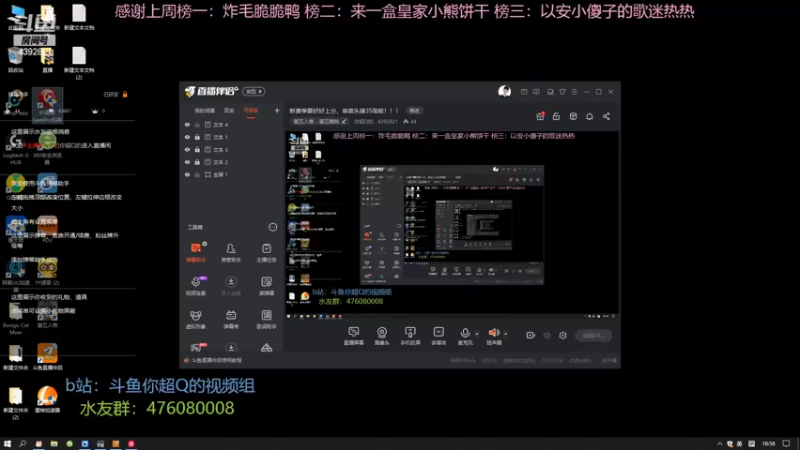Select the 全屏 1 layer row
Viewport: 800px width, 450px height.
coord(232,174)
